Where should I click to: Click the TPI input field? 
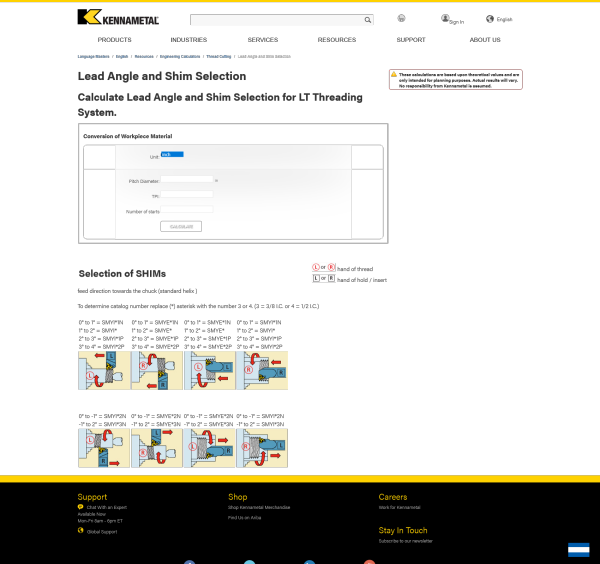187,194
